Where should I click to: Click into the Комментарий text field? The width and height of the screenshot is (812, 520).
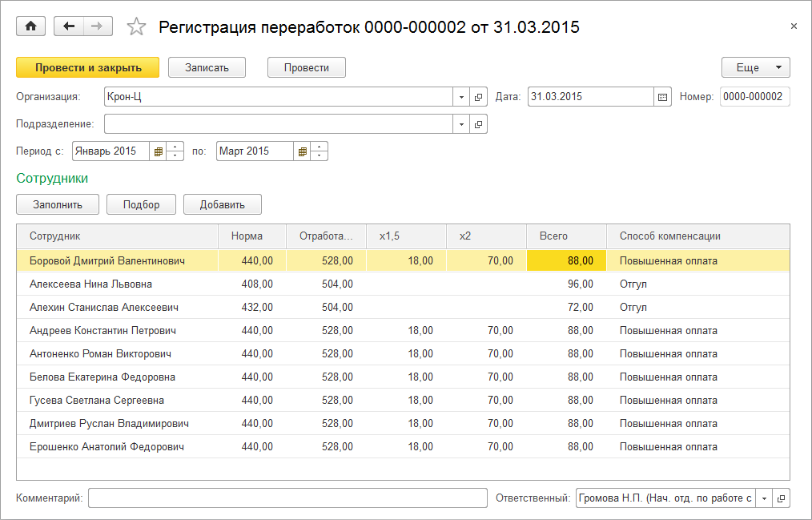click(287, 498)
